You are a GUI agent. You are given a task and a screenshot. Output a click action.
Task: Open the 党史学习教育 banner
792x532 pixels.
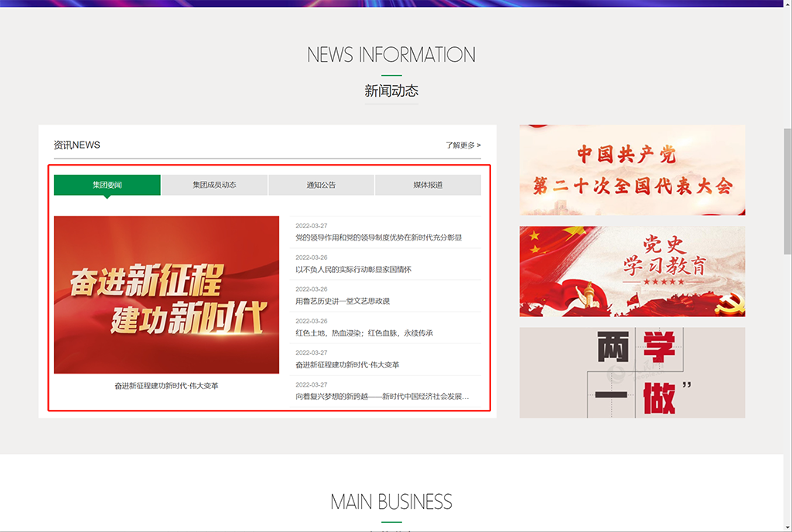(632, 271)
